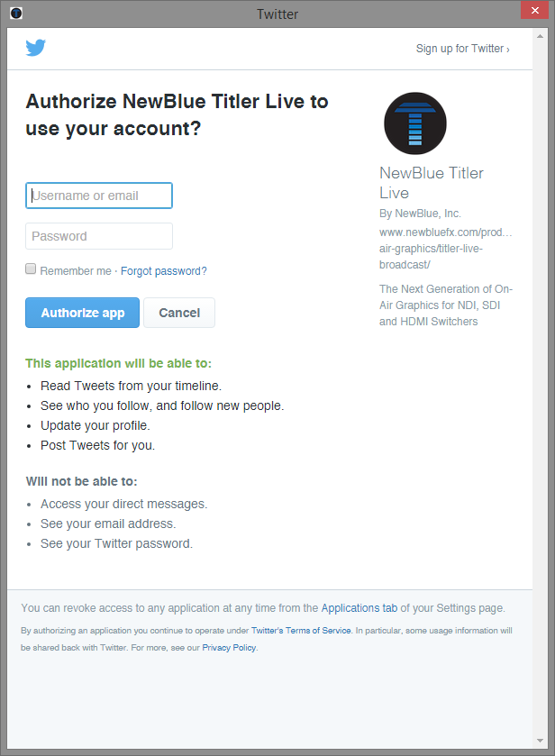555x756 pixels.
Task: Authorize the app with the blue button
Action: tap(83, 313)
